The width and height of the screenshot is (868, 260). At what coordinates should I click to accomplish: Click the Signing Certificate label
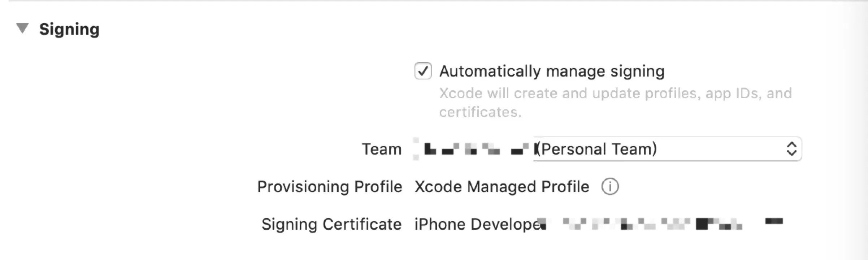coord(331,224)
